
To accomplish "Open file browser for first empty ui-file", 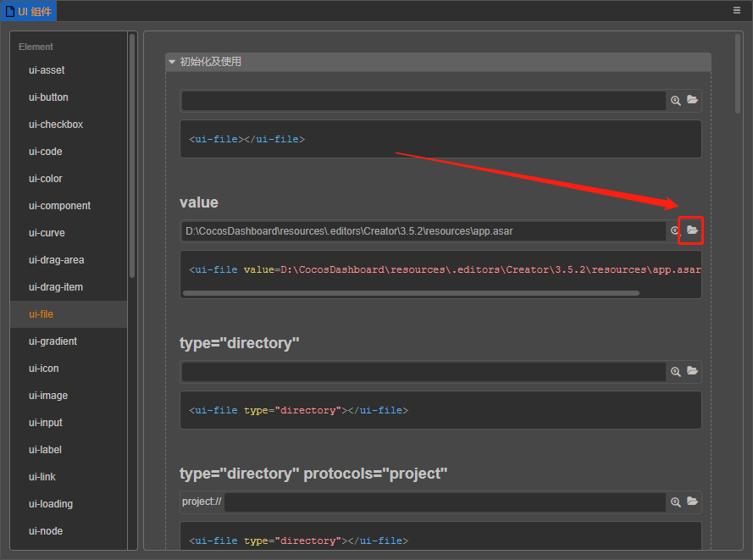I will (692, 100).
